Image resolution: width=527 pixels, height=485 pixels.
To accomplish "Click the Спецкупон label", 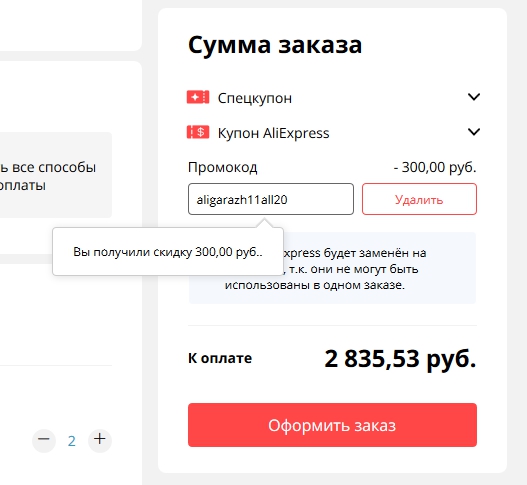I will [x=255, y=98].
